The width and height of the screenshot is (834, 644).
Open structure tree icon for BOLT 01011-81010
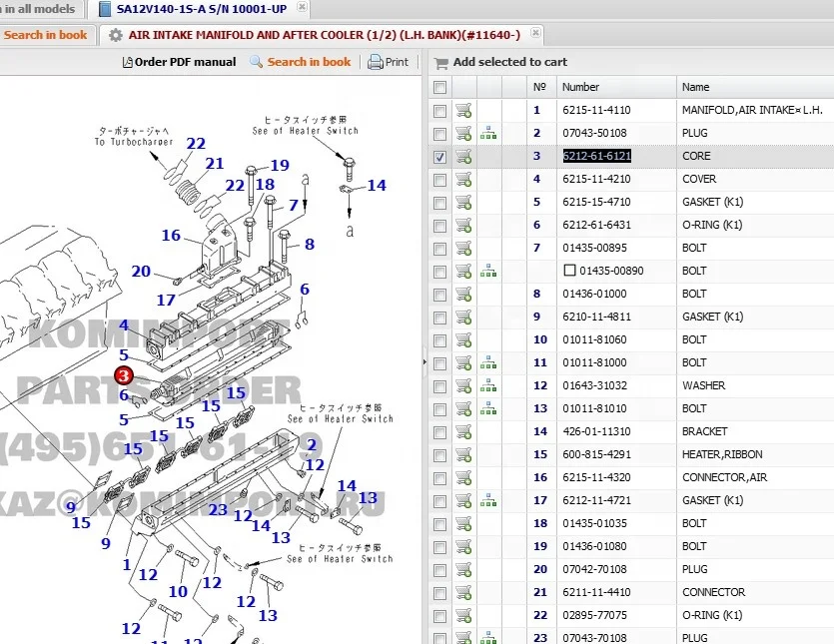[488, 409]
